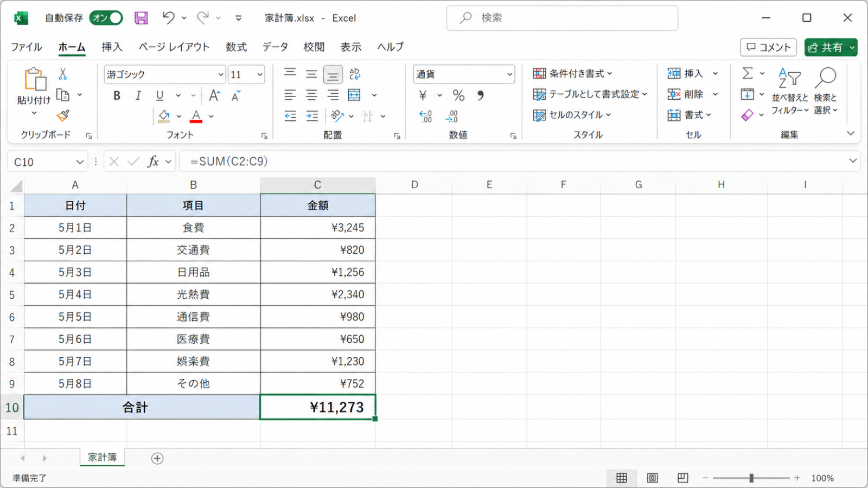
Task: Open the ページ レイアウト tab
Action: point(174,47)
